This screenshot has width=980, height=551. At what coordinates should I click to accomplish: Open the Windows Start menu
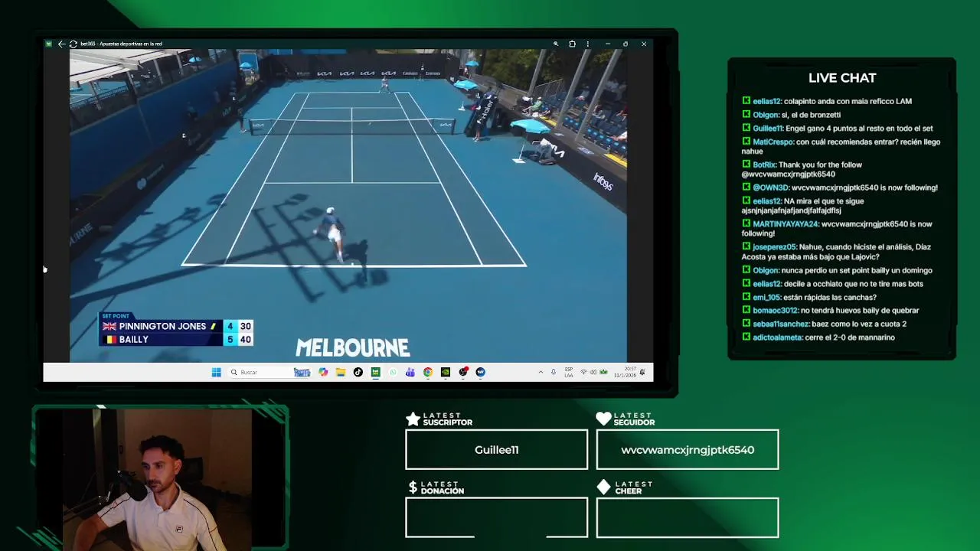tap(216, 372)
